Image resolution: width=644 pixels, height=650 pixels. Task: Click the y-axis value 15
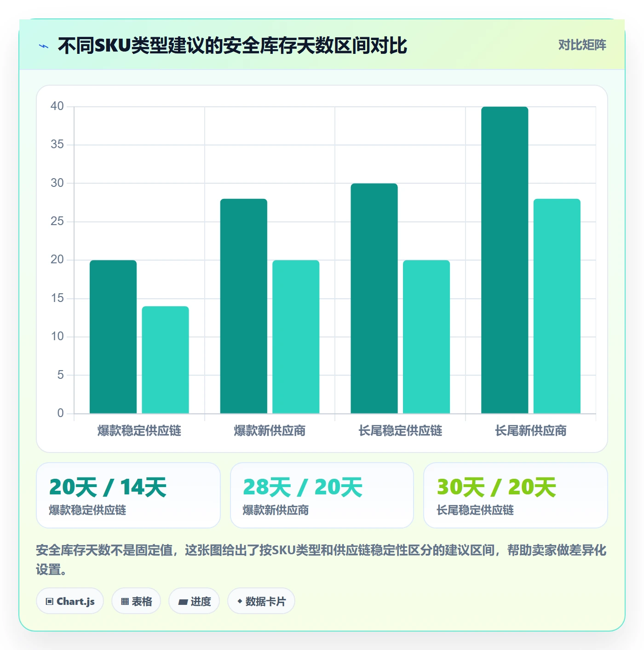point(57,298)
